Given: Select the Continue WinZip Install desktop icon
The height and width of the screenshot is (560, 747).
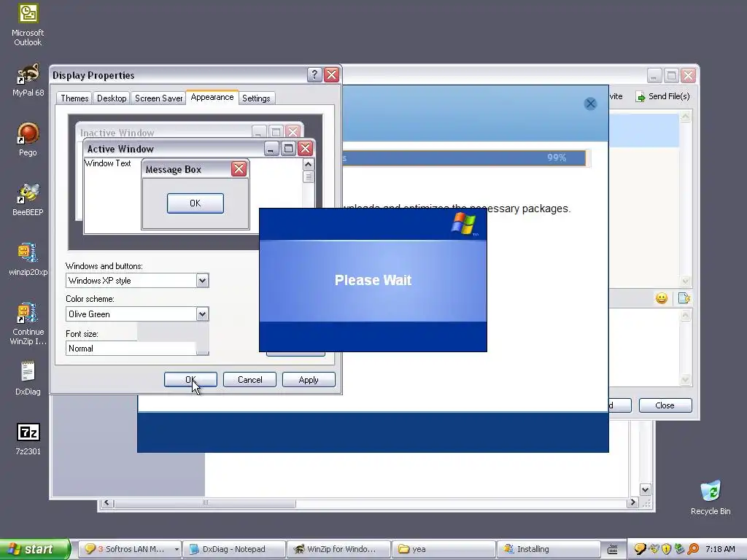Looking at the screenshot, I should pos(28,324).
